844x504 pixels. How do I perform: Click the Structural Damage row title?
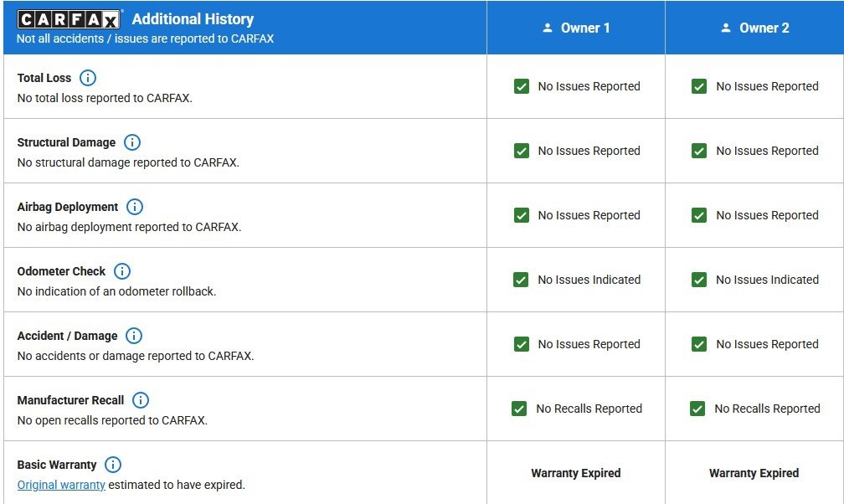point(66,142)
